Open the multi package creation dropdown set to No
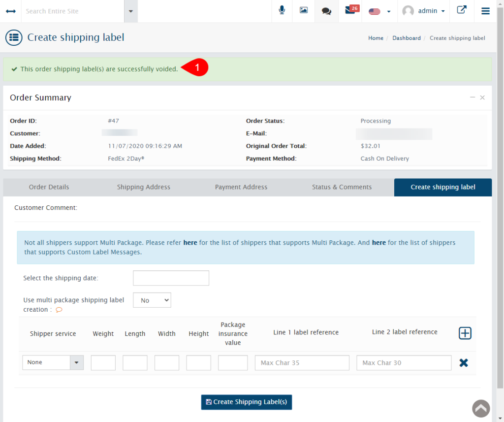This screenshot has height=422, width=504. (x=152, y=300)
